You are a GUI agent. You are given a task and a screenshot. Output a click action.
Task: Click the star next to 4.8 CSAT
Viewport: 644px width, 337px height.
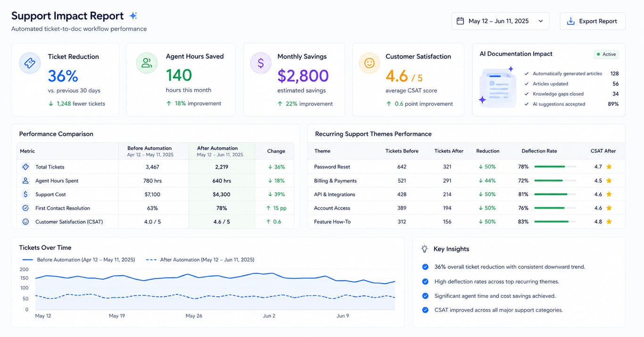pyautogui.click(x=609, y=222)
